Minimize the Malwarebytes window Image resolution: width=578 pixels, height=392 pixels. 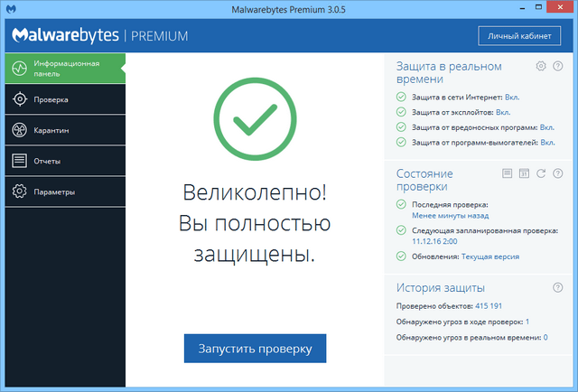522,8
